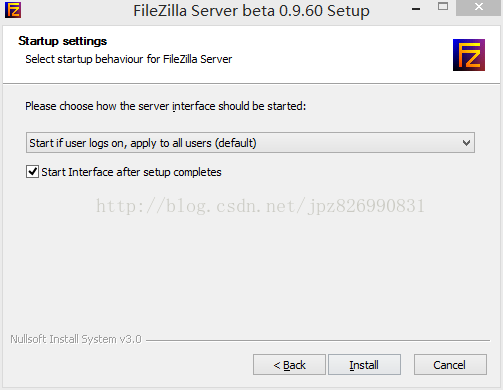Click 'Select startup behaviour for FileZilla Server' subtitle
Viewport: 503px width, 390px height.
pos(129,59)
